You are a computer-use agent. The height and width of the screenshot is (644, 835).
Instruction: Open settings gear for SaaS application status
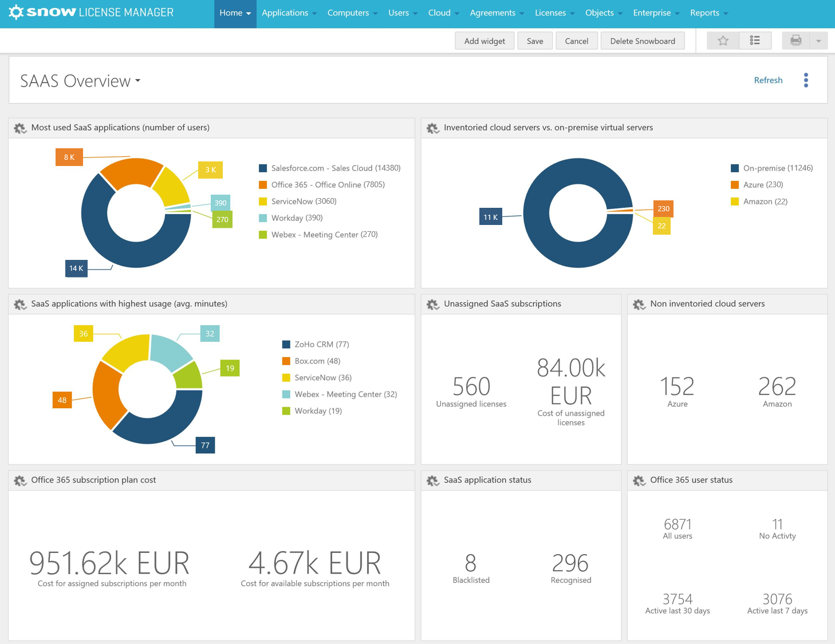coord(433,481)
